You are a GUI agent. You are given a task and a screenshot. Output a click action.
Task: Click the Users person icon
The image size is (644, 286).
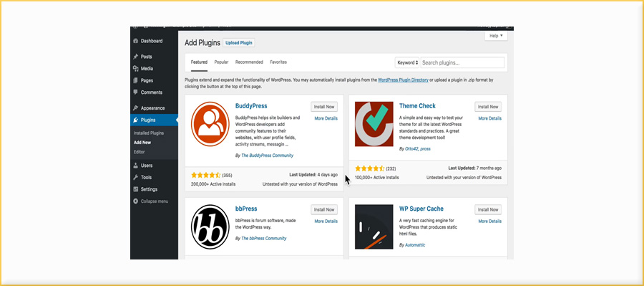pos(135,166)
